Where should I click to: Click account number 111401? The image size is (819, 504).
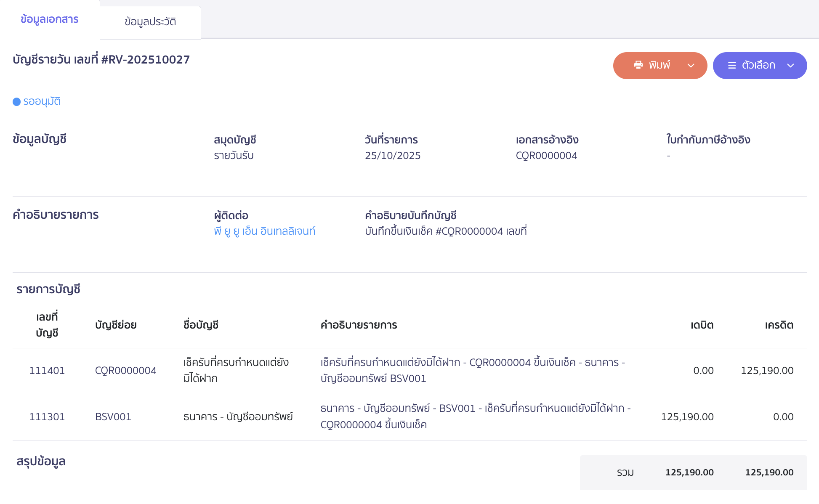[x=47, y=370]
